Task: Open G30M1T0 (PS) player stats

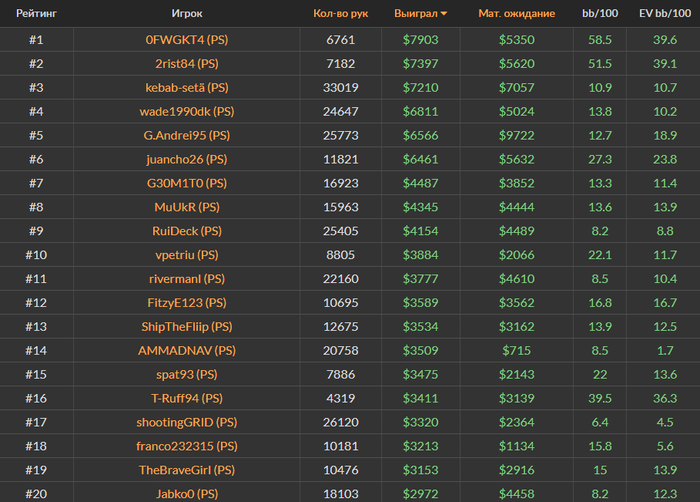Action: [x=187, y=183]
